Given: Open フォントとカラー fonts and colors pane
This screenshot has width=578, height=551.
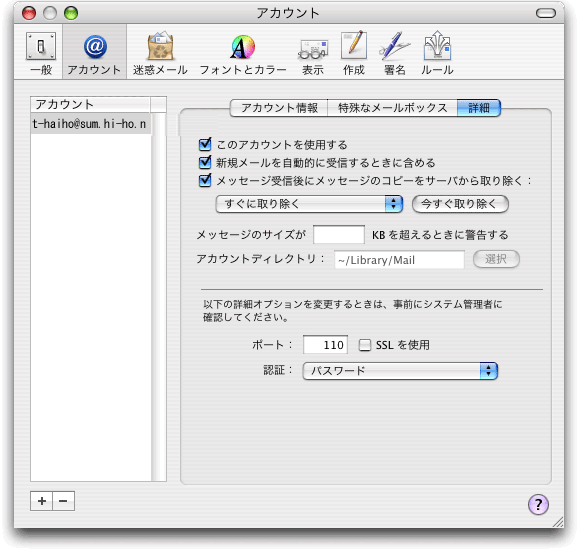Looking at the screenshot, I should (243, 53).
